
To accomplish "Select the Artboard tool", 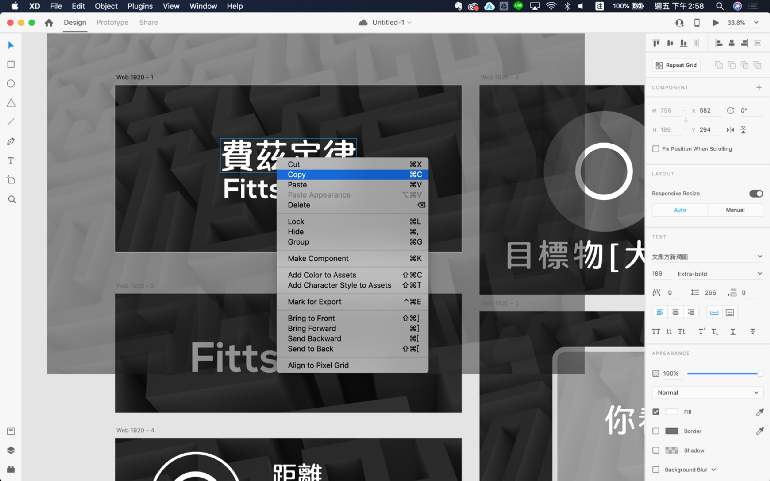I will [x=11, y=180].
